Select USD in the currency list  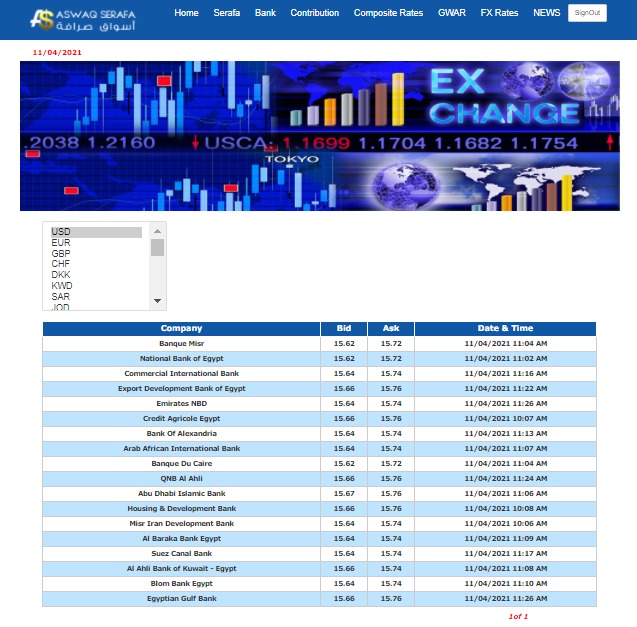pyautogui.click(x=96, y=232)
